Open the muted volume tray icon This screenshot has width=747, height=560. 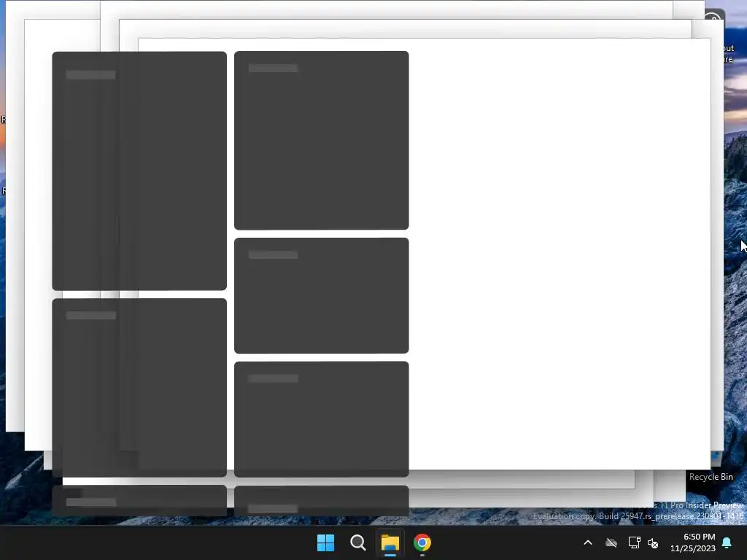point(653,542)
